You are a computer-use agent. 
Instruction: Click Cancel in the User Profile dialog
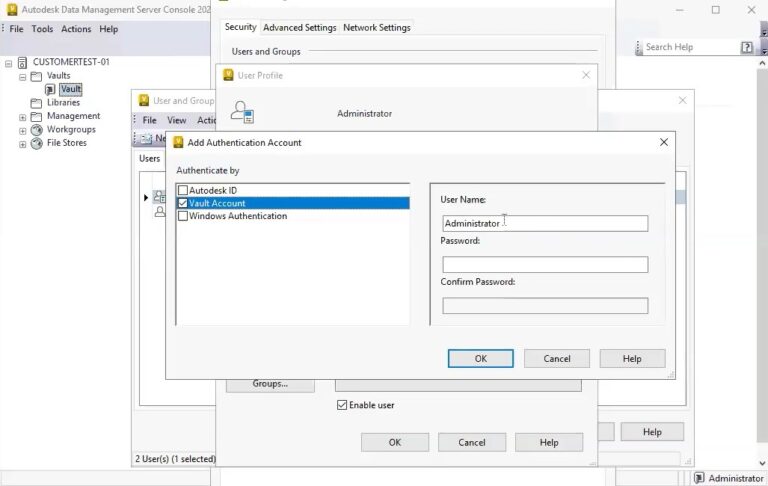[x=472, y=442]
